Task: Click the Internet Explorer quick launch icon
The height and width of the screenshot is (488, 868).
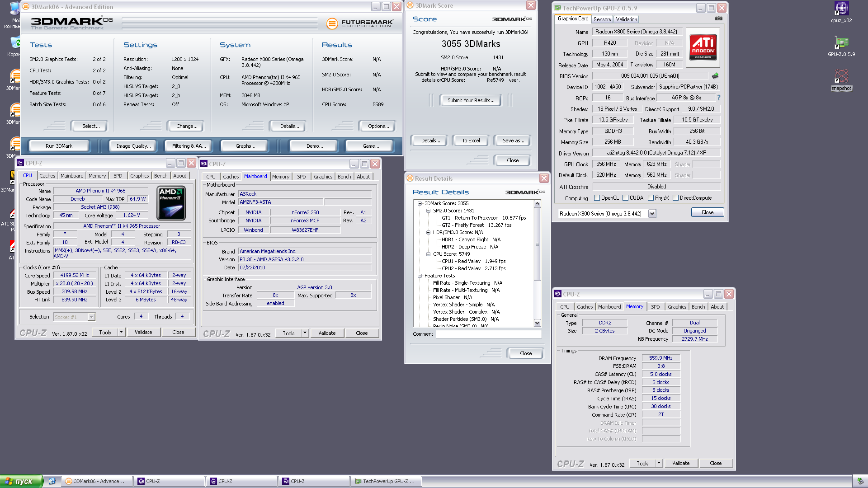Action: 52,481
